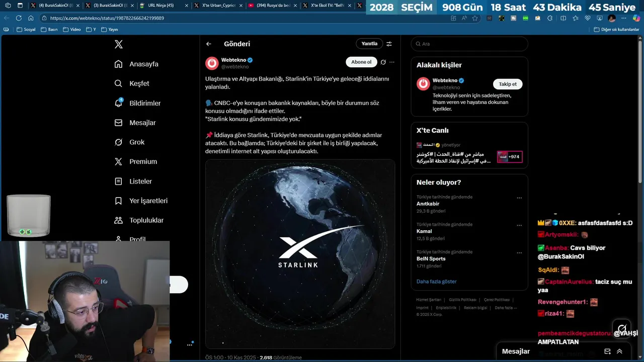Click the address bar URL

pyautogui.click(x=107, y=18)
